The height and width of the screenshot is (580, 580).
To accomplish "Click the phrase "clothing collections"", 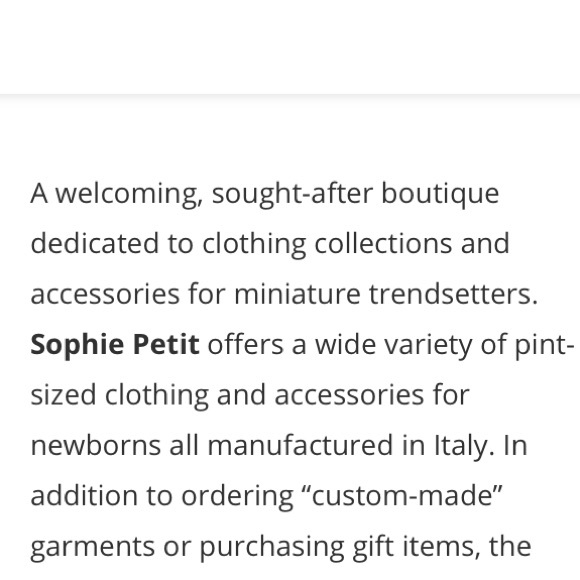I will click(x=327, y=245).
